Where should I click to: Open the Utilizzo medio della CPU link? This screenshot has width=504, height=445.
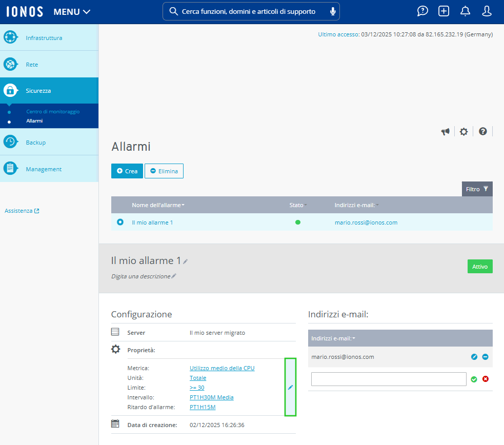[222, 368]
